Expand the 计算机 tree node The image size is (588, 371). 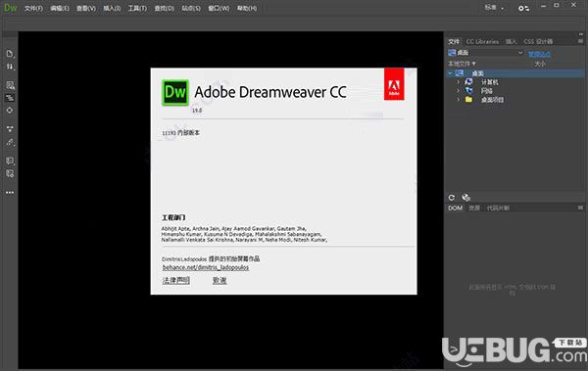click(459, 82)
